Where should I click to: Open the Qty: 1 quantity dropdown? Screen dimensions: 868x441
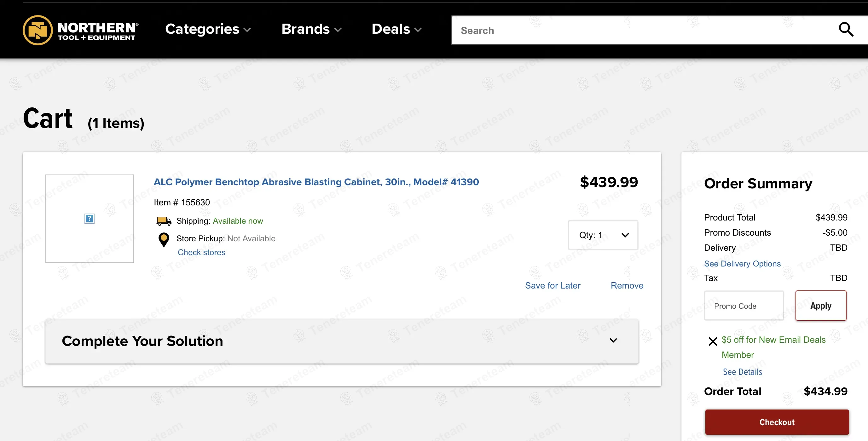click(603, 235)
